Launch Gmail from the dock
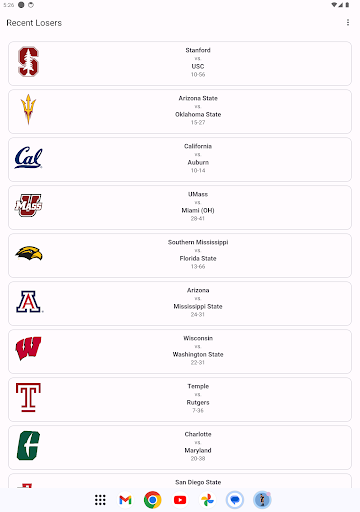360x512 pixels. tap(125, 500)
